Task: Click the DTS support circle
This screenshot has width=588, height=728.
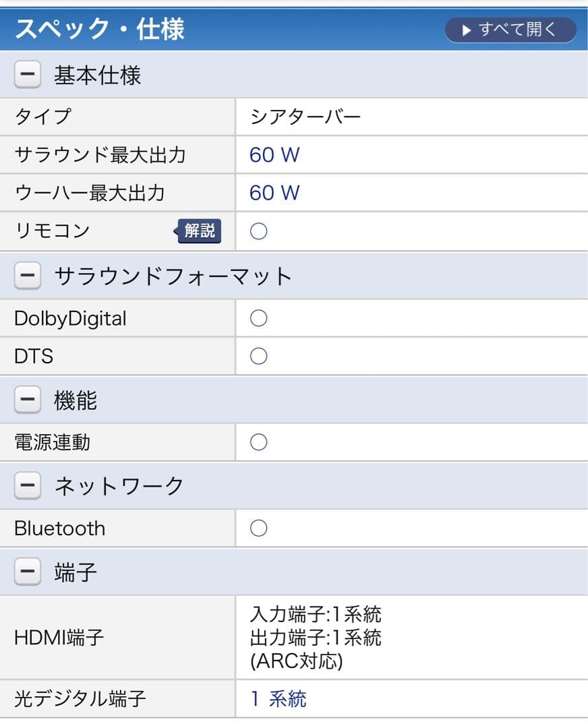Action: [258, 356]
